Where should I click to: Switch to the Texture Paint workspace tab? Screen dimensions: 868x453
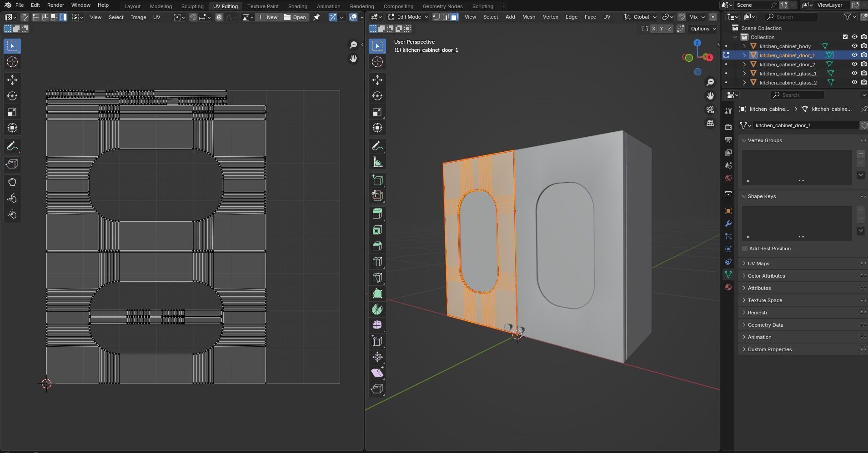[x=263, y=6]
